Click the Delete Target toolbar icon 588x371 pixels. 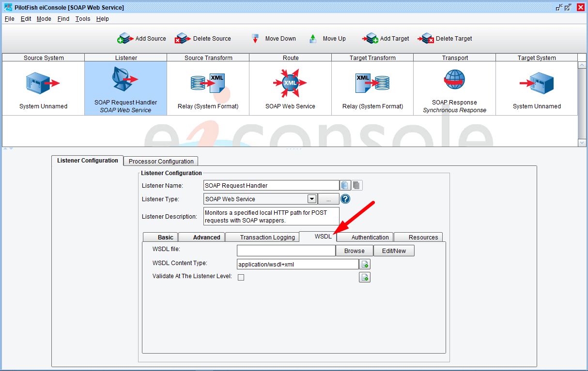point(426,39)
